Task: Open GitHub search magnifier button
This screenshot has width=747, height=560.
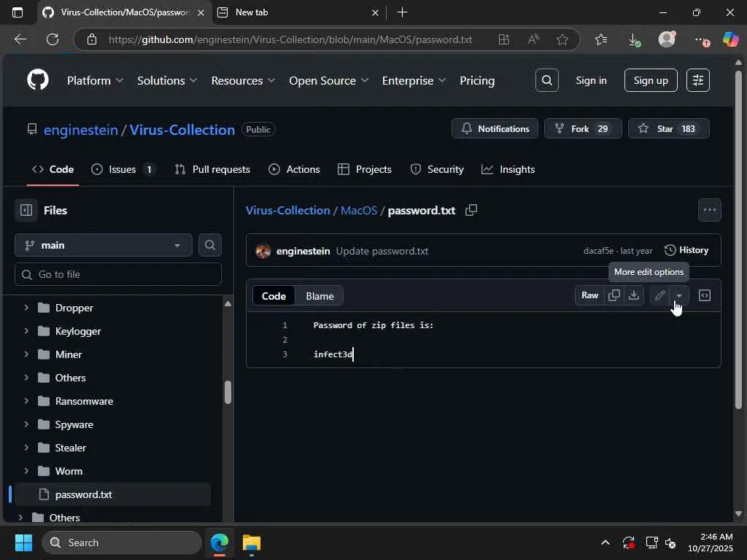Action: (x=547, y=80)
